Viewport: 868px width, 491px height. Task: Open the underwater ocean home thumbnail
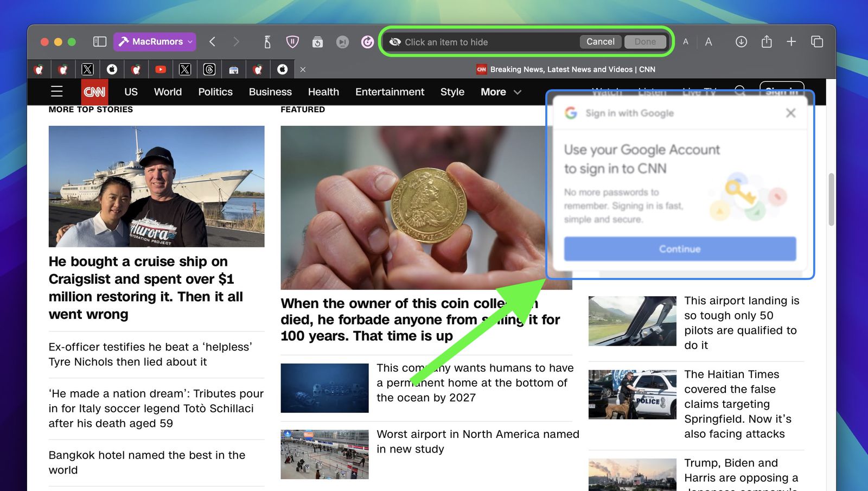324,388
